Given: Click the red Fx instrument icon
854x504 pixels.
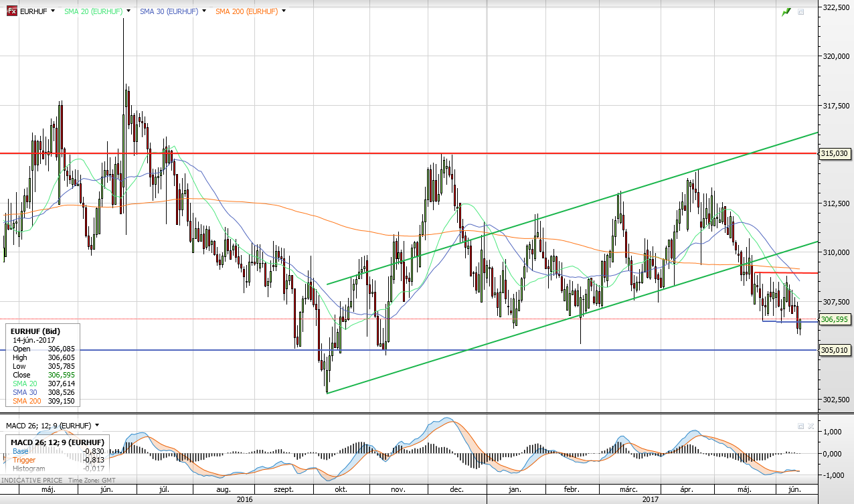Looking at the screenshot, I should 11,11.
